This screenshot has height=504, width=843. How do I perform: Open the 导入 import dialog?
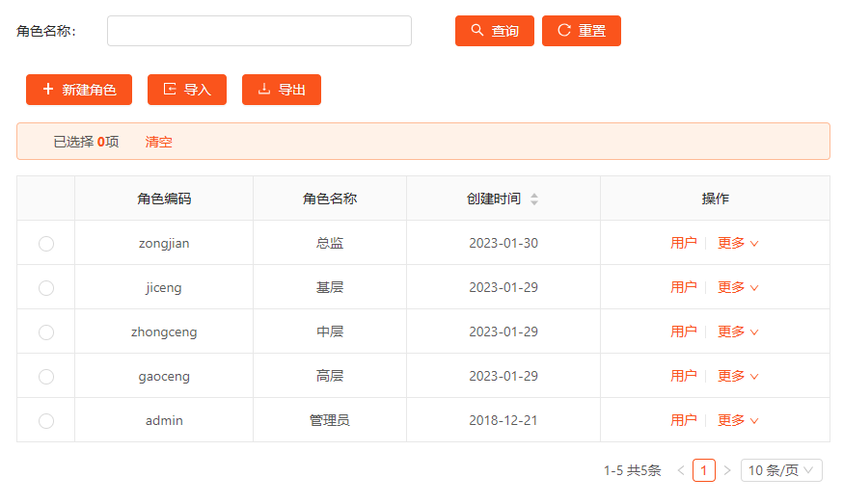pos(187,90)
